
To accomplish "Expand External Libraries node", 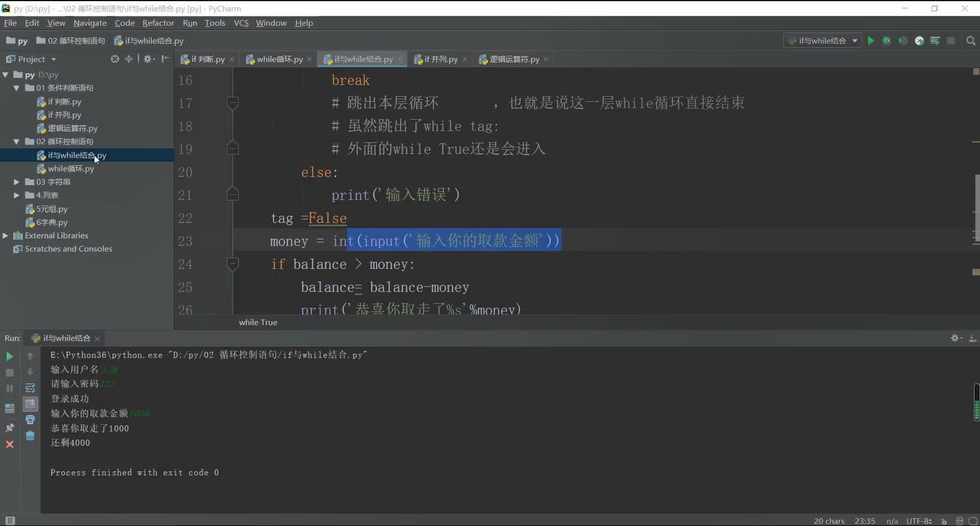I will click(x=6, y=235).
